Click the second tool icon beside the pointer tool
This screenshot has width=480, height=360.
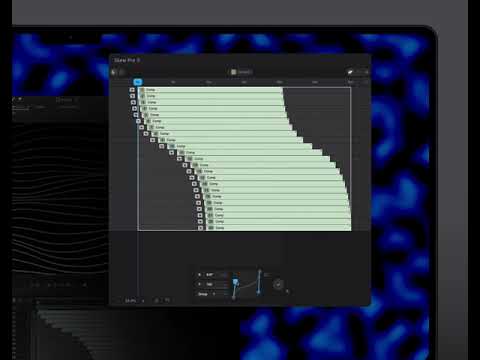coord(122,72)
